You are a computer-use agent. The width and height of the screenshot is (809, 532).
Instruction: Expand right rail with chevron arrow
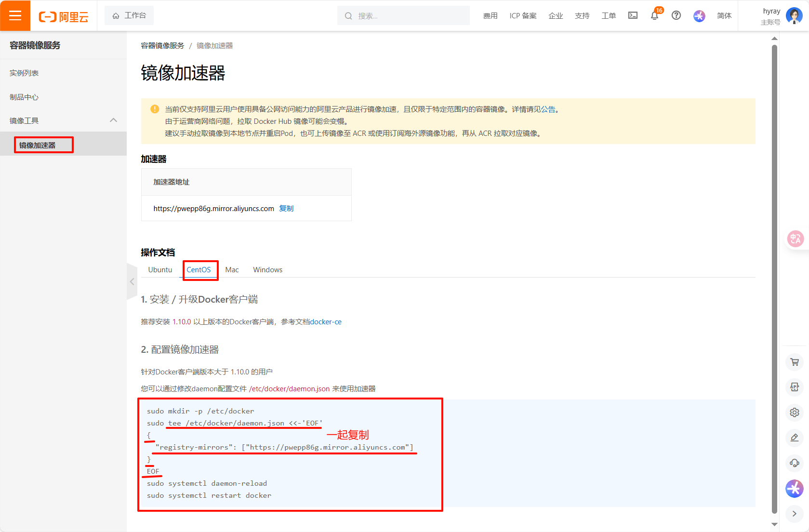795,514
